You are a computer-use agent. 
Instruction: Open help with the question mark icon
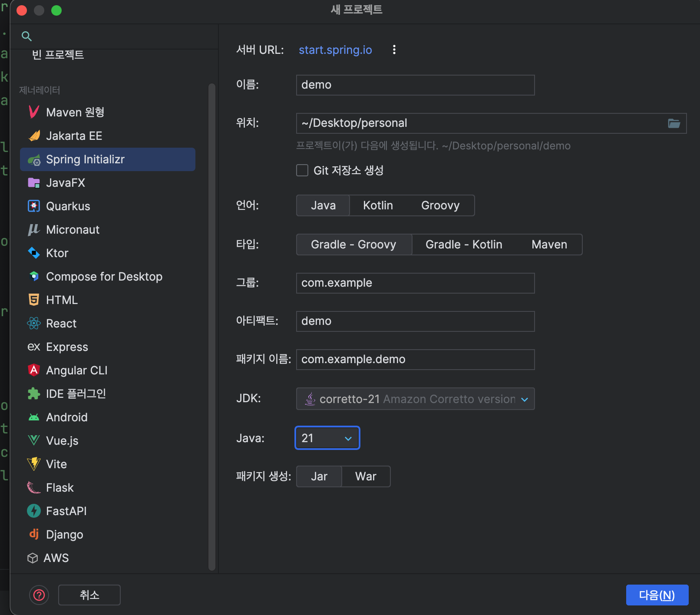(39, 595)
